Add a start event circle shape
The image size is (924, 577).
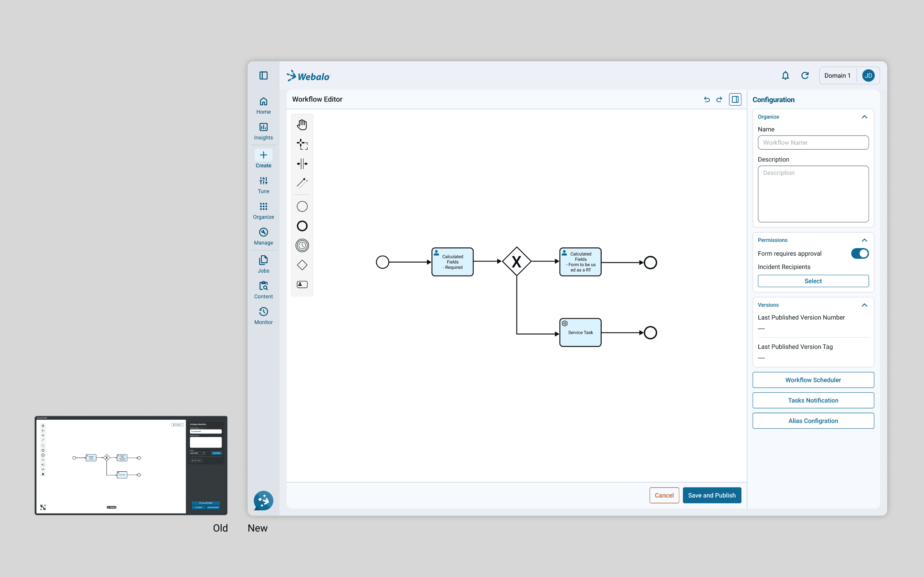click(302, 206)
